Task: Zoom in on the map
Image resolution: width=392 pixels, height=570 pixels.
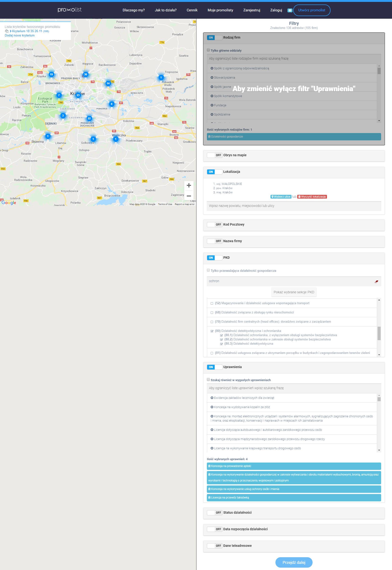Action: coord(189,185)
